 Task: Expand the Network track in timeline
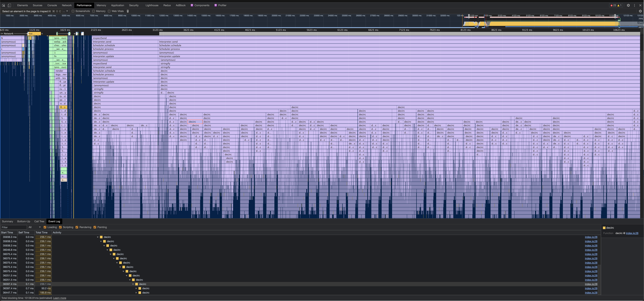[x=2, y=33]
